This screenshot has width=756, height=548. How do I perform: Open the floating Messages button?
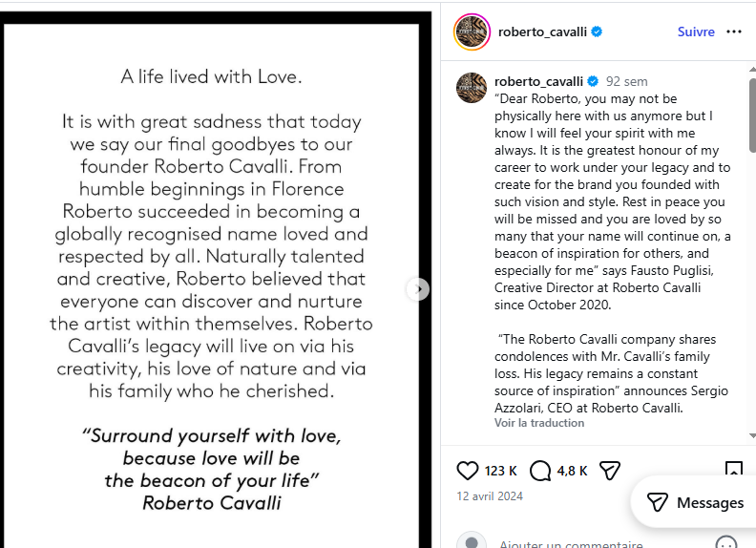[x=694, y=502]
